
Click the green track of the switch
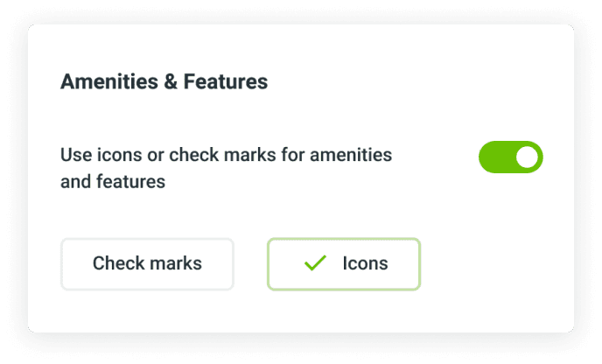pos(495,157)
